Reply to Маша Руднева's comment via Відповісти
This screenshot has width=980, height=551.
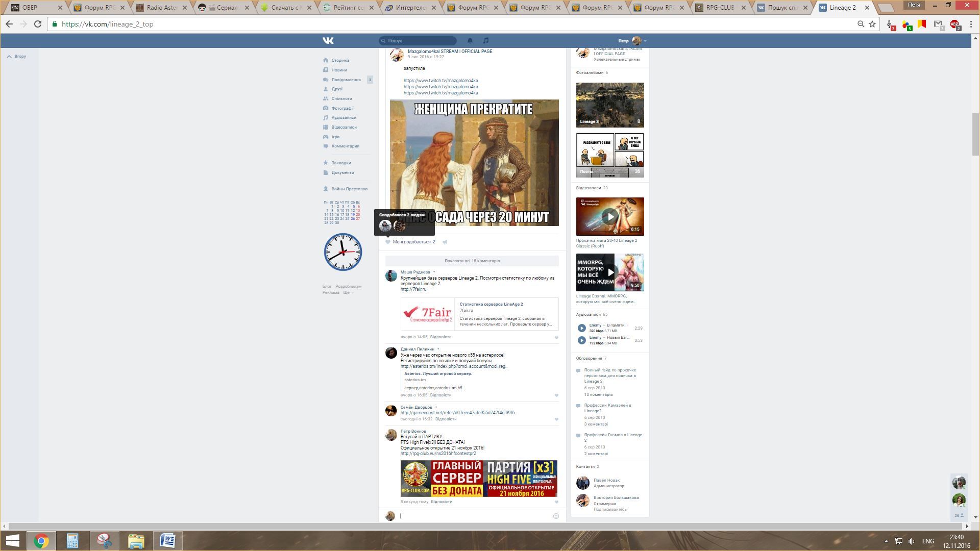(x=440, y=337)
